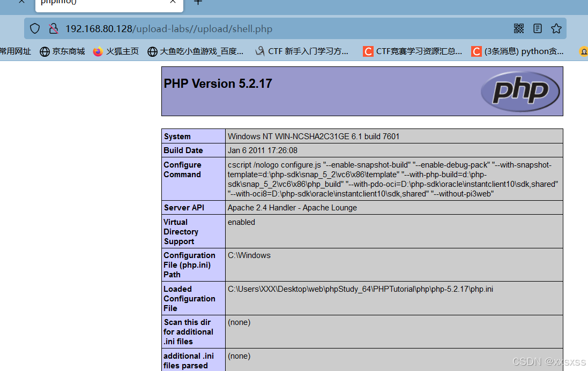Open a new tab with the plus button
This screenshot has height=371, width=588.
pos(198,3)
